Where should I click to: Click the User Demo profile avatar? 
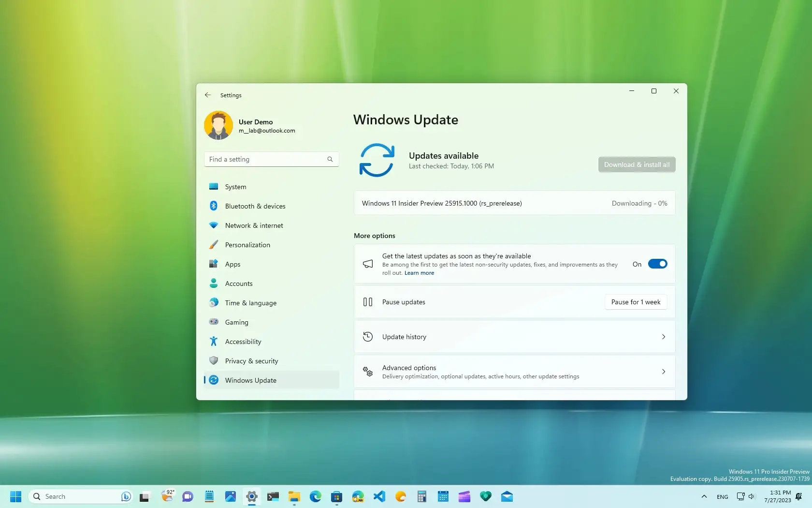point(218,125)
